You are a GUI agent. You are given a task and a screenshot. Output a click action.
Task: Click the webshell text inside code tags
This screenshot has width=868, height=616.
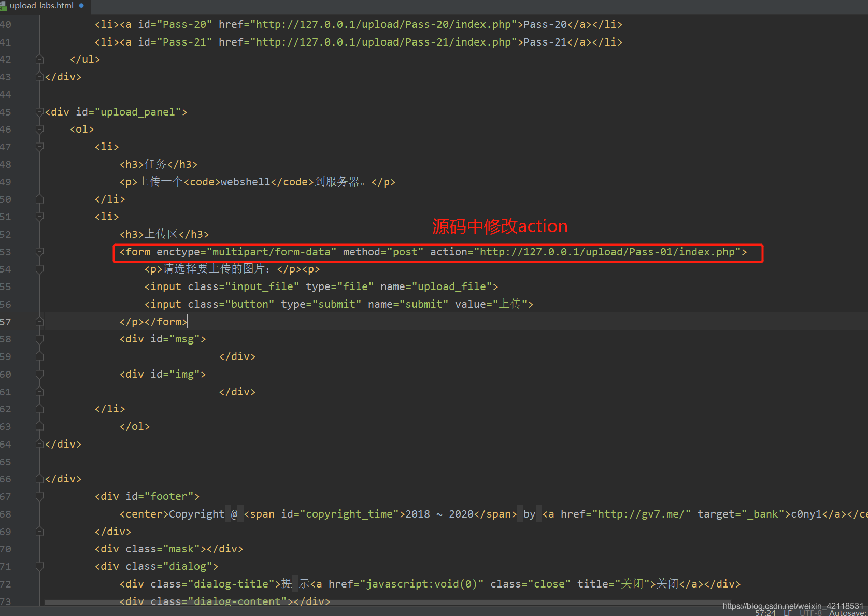(x=246, y=182)
